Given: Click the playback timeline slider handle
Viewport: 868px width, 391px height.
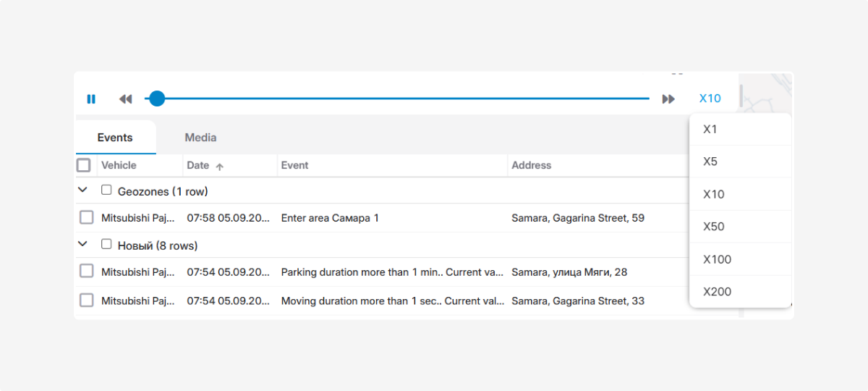Looking at the screenshot, I should [x=157, y=99].
